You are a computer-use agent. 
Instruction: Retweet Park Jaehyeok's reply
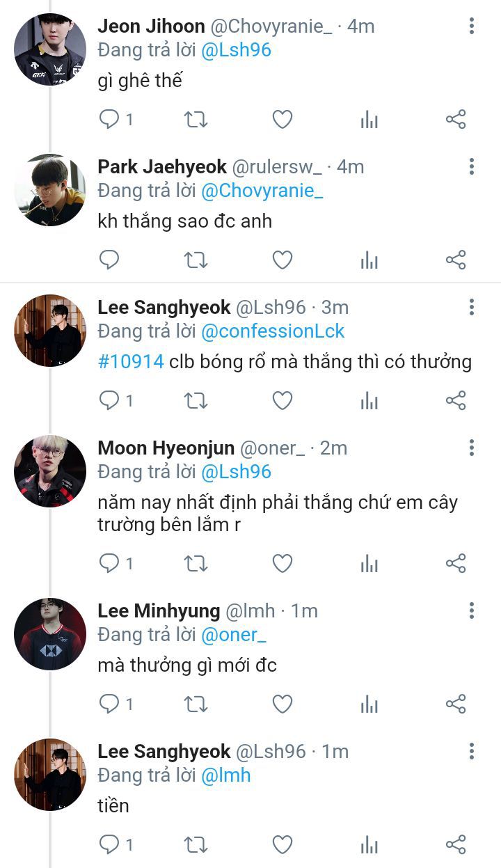[x=196, y=260]
